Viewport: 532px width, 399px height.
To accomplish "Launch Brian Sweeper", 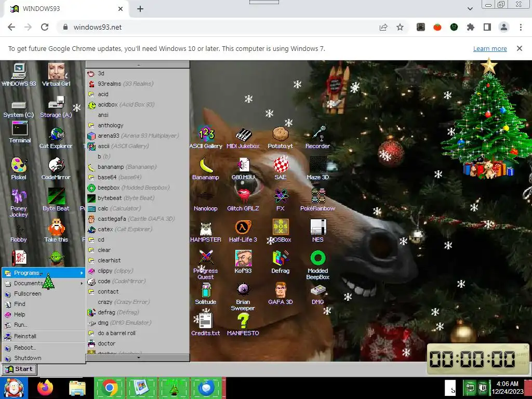I will [243, 297].
